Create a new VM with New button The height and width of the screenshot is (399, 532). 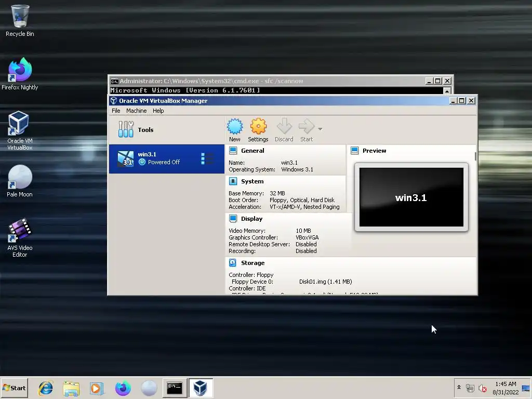(x=234, y=130)
